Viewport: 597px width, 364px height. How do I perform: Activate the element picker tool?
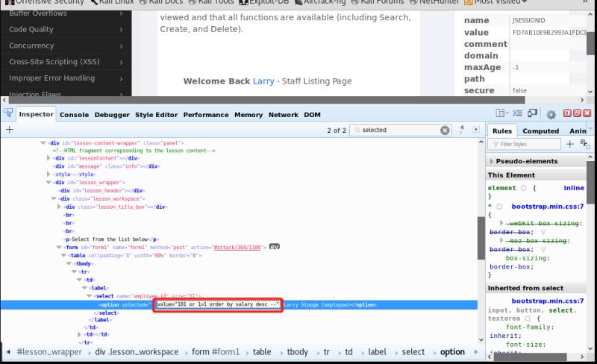pyautogui.click(x=8, y=113)
